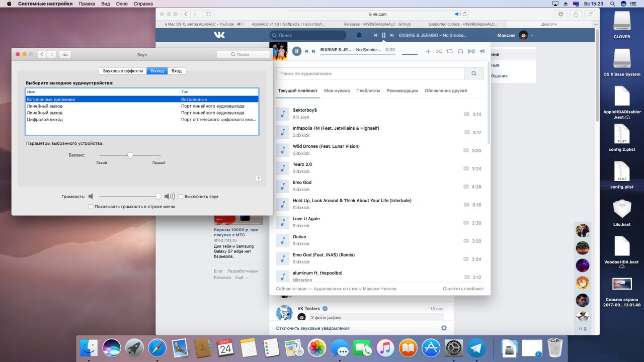The height and width of the screenshot is (362, 644).
Task: Expand the Максим profile dropdown arrow
Action: [x=532, y=36]
